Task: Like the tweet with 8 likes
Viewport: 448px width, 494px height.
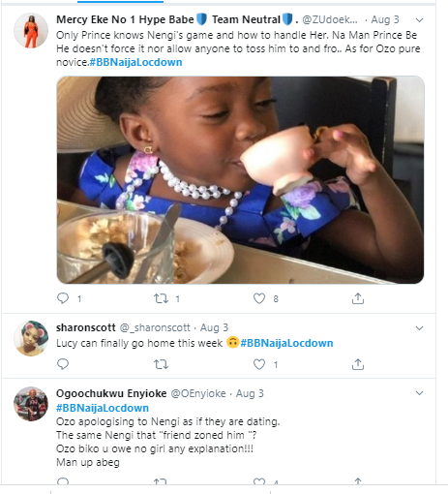Action: [x=259, y=298]
